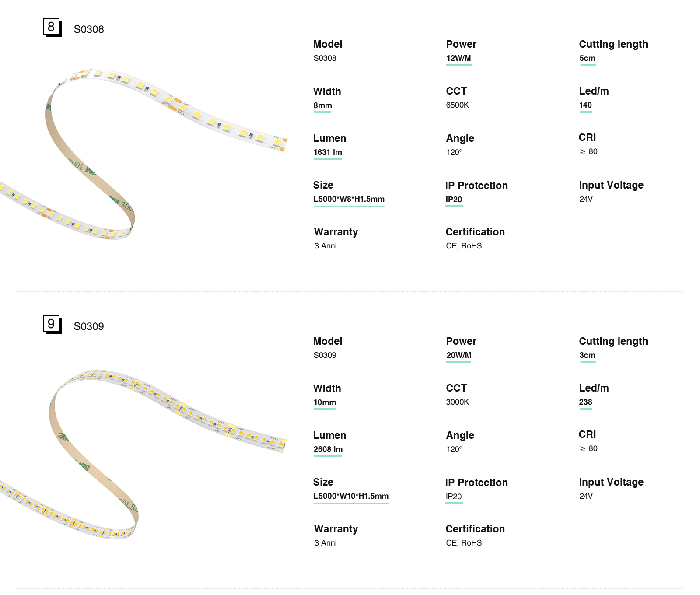Image resolution: width=700 pixels, height=595 pixels.
Task: Click the 3000K CCT value
Action: pyautogui.click(x=457, y=402)
